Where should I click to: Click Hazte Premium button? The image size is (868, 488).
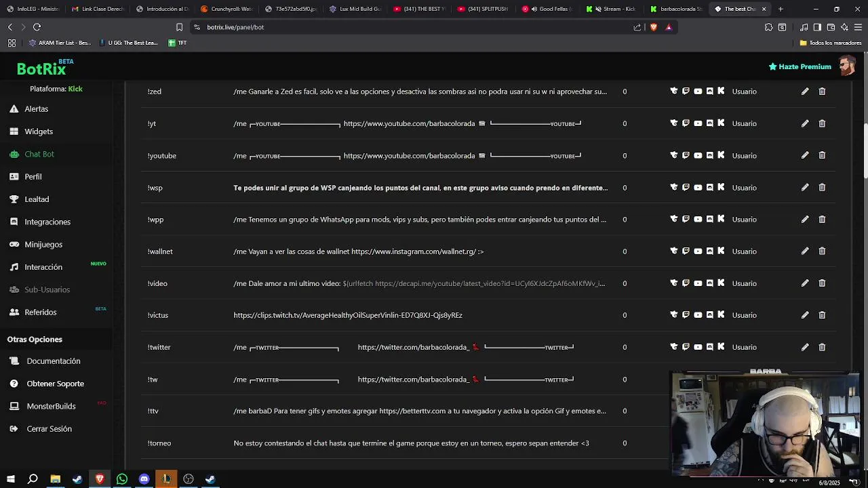click(x=800, y=66)
